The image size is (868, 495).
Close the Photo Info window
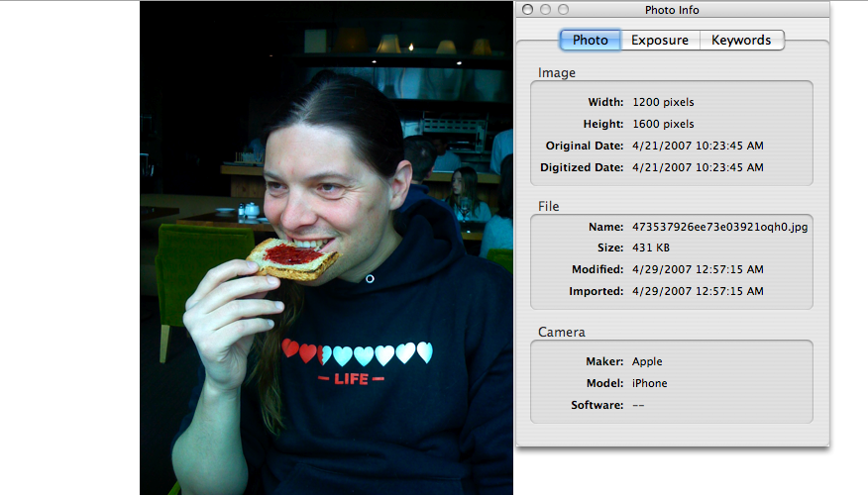pyautogui.click(x=527, y=9)
